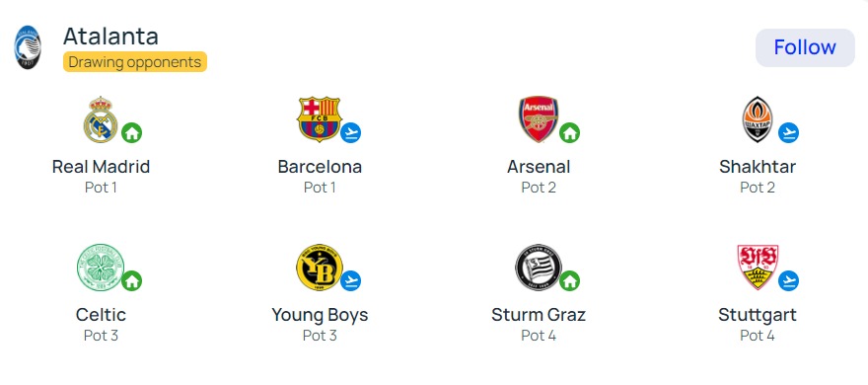Click the Drawing opponents status label
This screenshot has height=385, width=868.
pos(135,62)
